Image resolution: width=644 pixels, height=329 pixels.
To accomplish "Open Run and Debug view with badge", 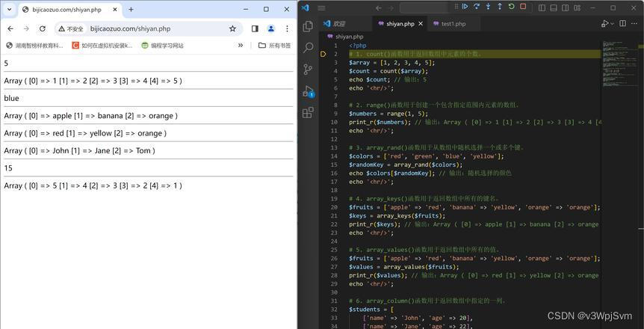I will click(308, 91).
